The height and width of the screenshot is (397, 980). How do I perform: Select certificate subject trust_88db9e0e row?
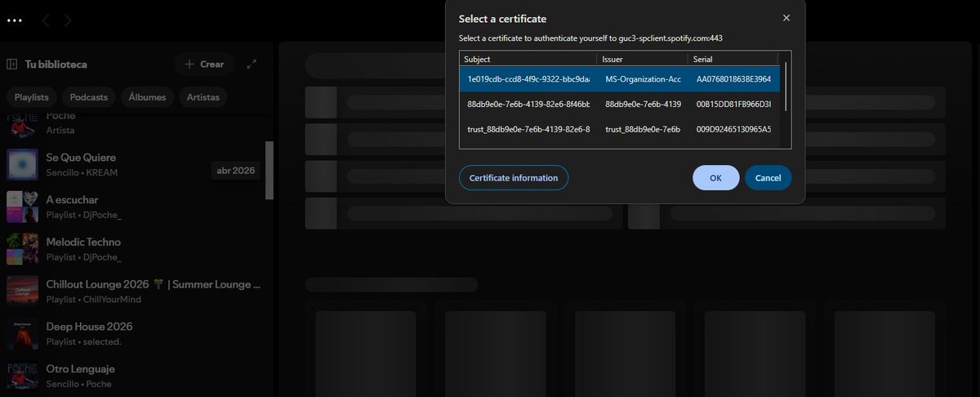click(x=619, y=129)
